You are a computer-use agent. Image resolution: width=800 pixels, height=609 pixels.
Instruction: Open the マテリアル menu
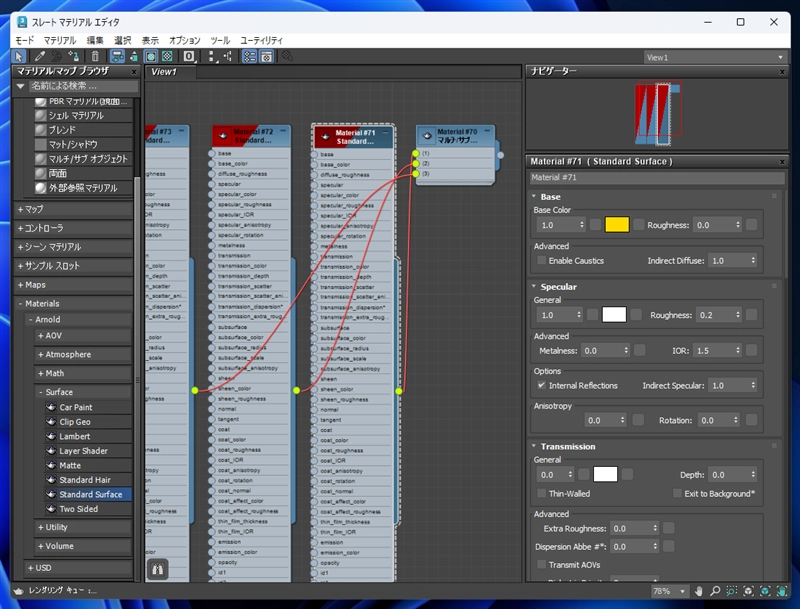[x=60, y=40]
